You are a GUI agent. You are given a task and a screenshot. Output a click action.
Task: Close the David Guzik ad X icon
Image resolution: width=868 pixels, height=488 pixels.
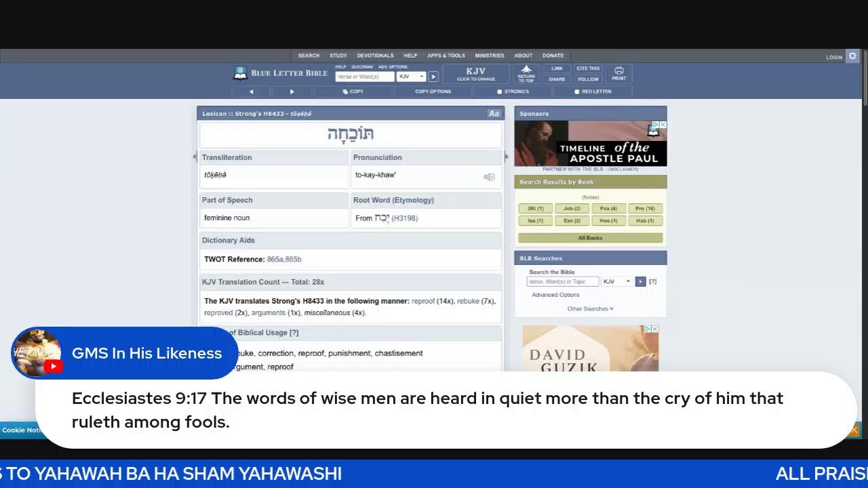pyautogui.click(x=655, y=329)
